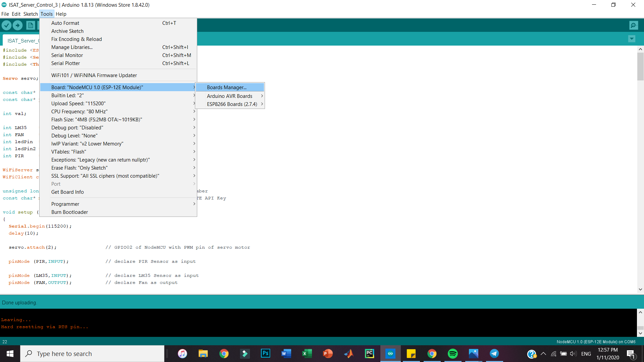
Task: Click the console scroll-down arrow
Action: click(x=640, y=334)
